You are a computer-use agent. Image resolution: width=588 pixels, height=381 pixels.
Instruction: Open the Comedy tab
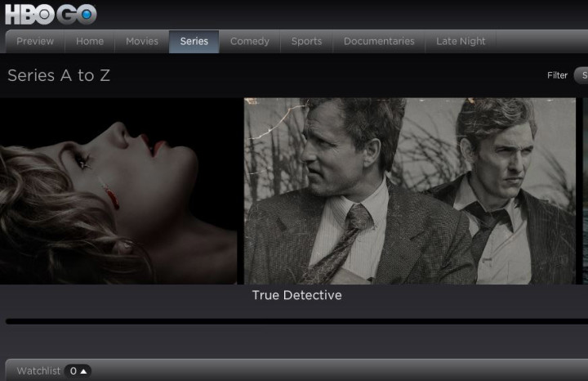[250, 42]
